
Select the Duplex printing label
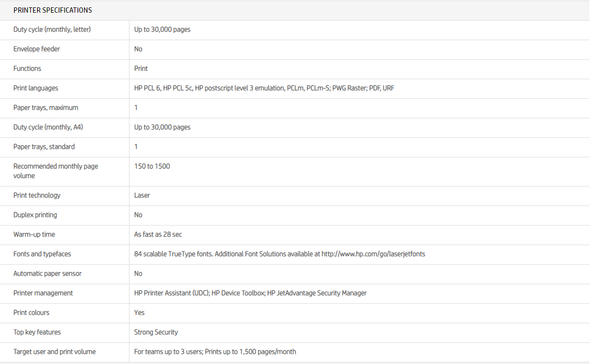tap(35, 215)
